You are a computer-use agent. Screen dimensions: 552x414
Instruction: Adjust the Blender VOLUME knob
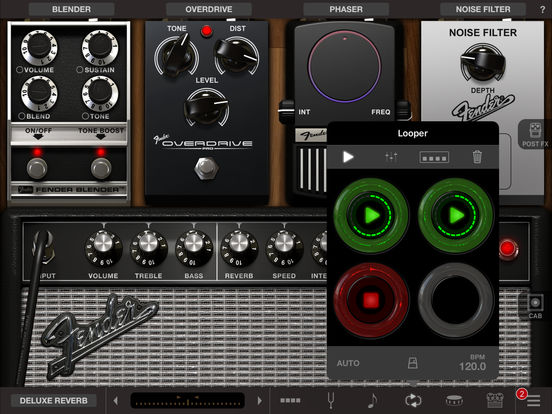tap(39, 47)
